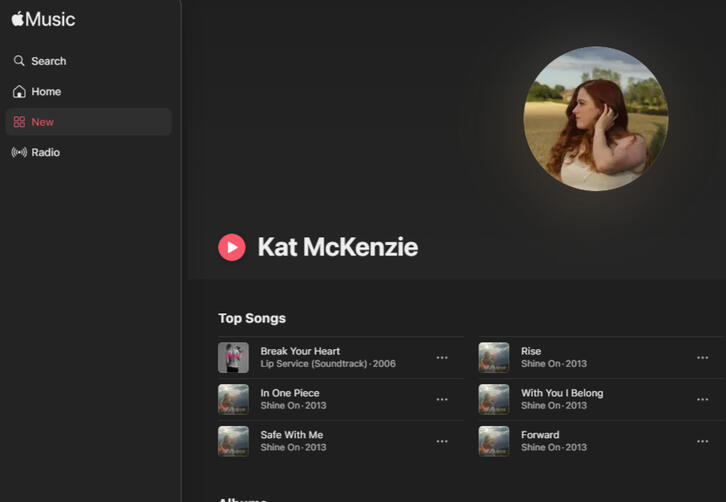Click Break Your Heart album artwork
Viewport: 726px width, 502px height.
233,358
